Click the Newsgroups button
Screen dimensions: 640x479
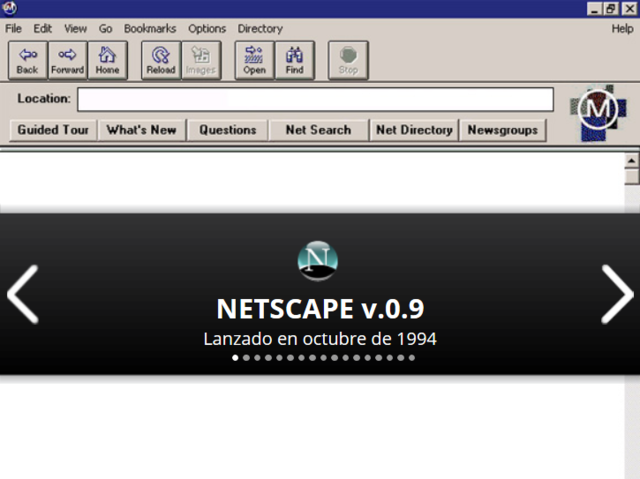503,130
